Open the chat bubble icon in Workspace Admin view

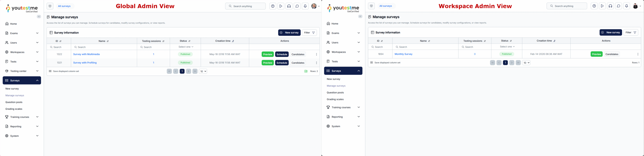click(x=618, y=6)
